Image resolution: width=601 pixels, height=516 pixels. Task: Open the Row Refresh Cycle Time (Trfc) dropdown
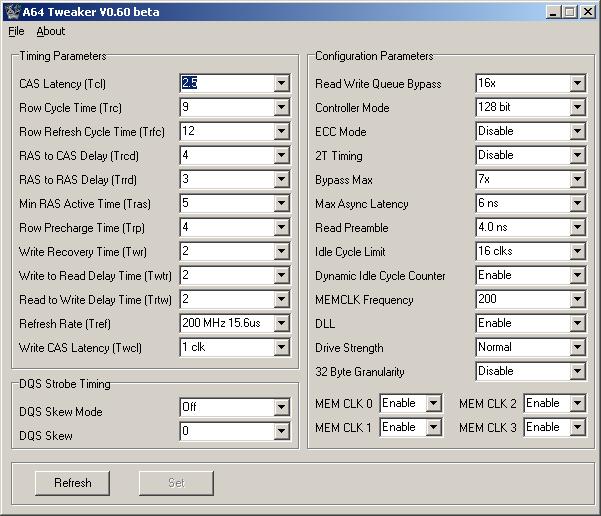click(x=281, y=131)
